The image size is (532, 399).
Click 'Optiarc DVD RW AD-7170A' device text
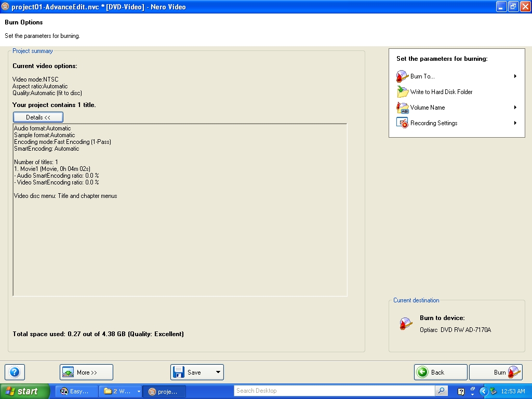click(455, 330)
